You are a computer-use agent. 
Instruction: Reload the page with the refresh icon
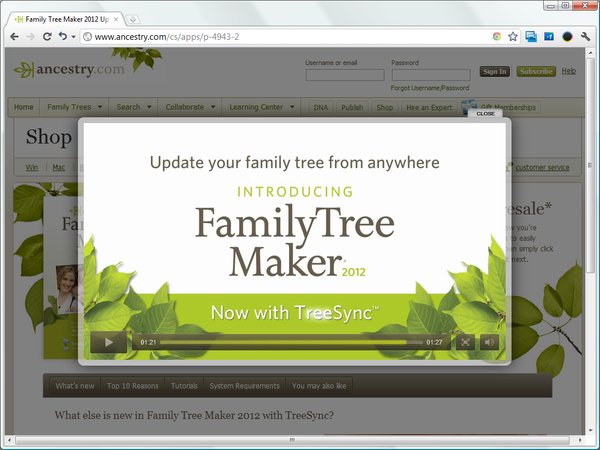(x=47, y=37)
